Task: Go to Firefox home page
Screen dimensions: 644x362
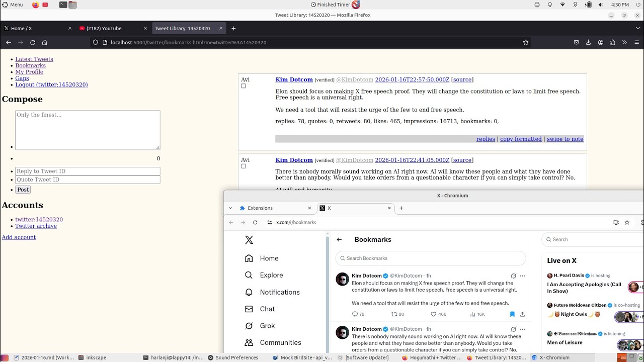Action: point(45,43)
